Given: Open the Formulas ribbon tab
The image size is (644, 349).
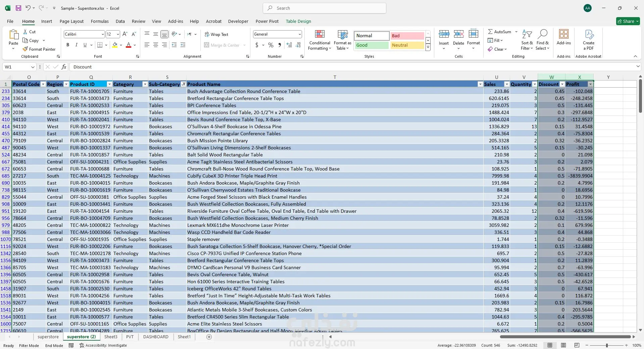Looking at the screenshot, I should (100, 21).
